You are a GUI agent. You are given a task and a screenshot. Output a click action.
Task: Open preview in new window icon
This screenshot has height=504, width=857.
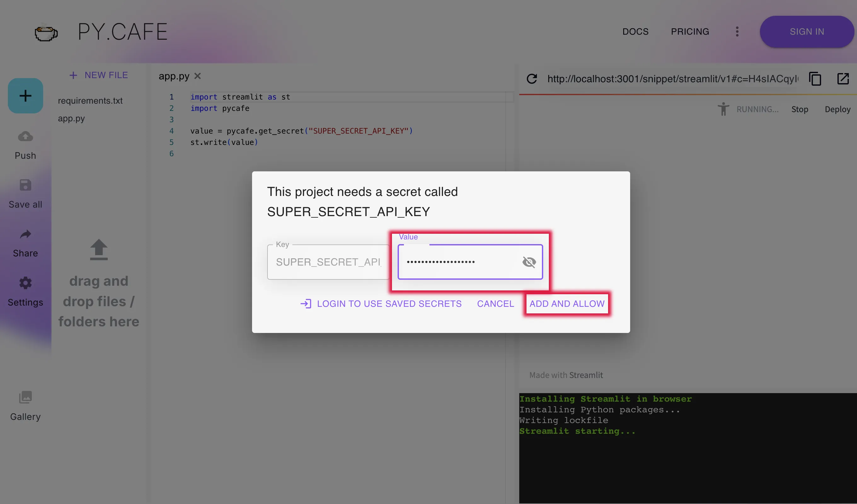(x=843, y=79)
